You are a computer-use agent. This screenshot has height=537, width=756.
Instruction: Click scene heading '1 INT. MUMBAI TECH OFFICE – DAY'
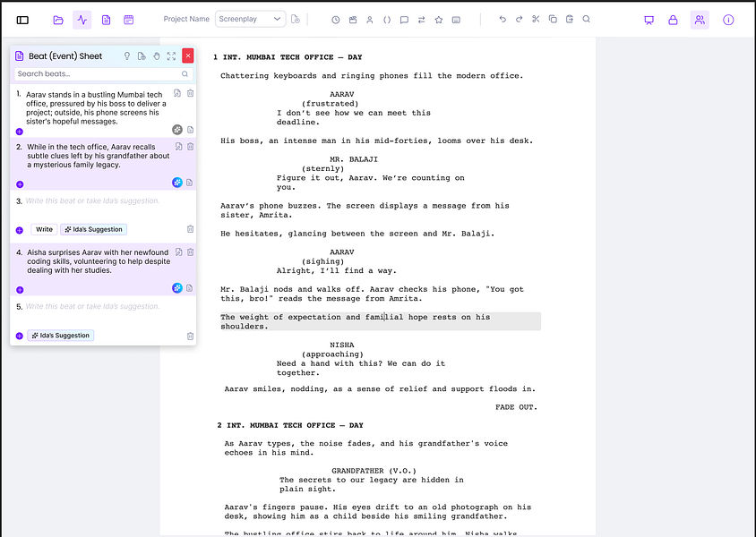(x=288, y=57)
